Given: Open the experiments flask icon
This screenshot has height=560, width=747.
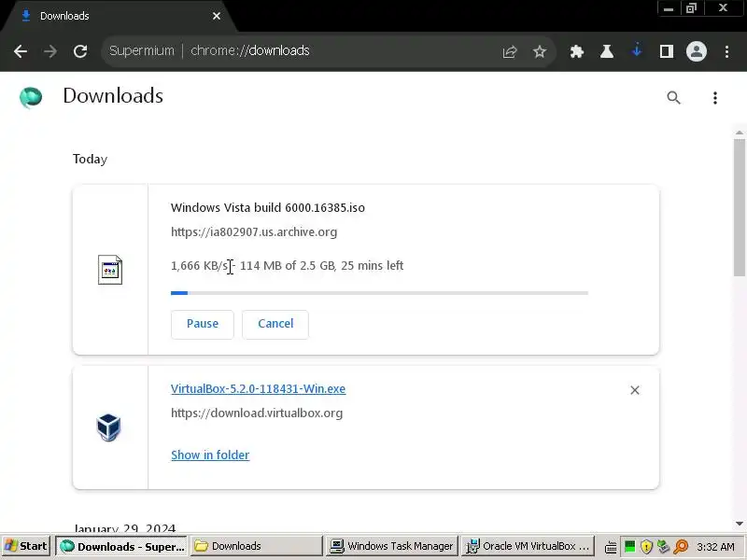Looking at the screenshot, I should 606,51.
